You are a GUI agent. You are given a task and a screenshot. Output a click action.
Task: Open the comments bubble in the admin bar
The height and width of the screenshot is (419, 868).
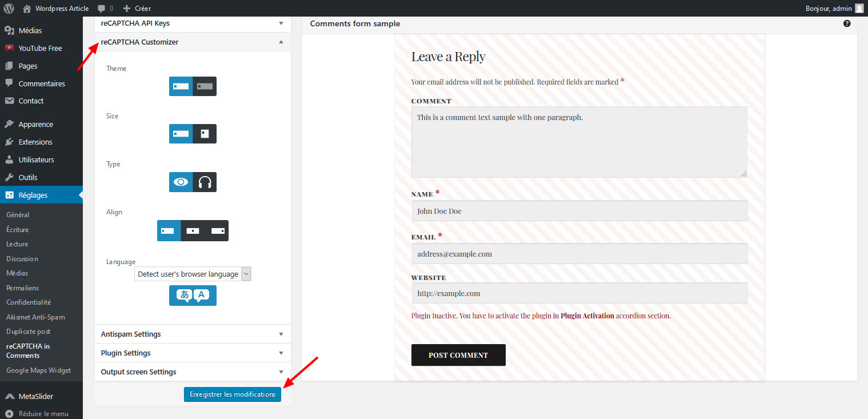coord(101,9)
